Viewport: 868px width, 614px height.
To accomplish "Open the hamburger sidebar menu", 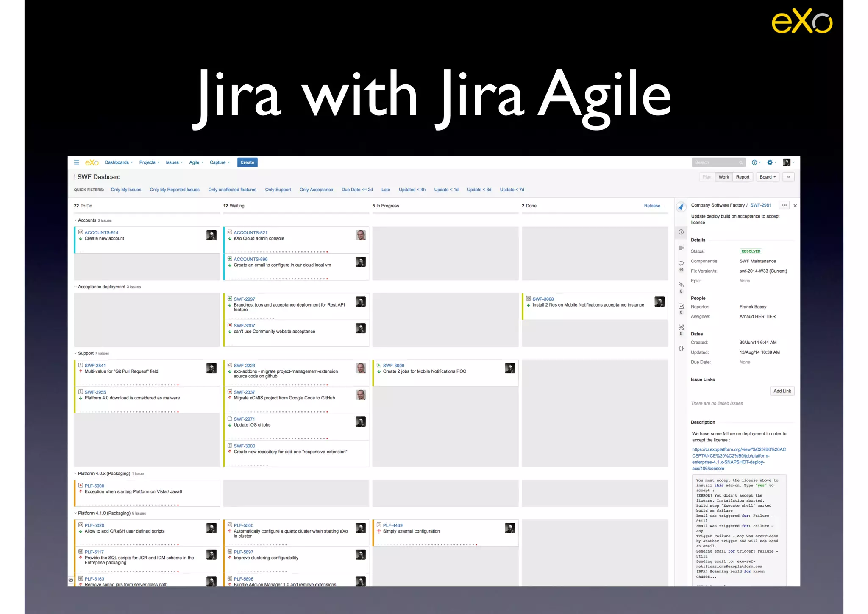I will (x=76, y=162).
